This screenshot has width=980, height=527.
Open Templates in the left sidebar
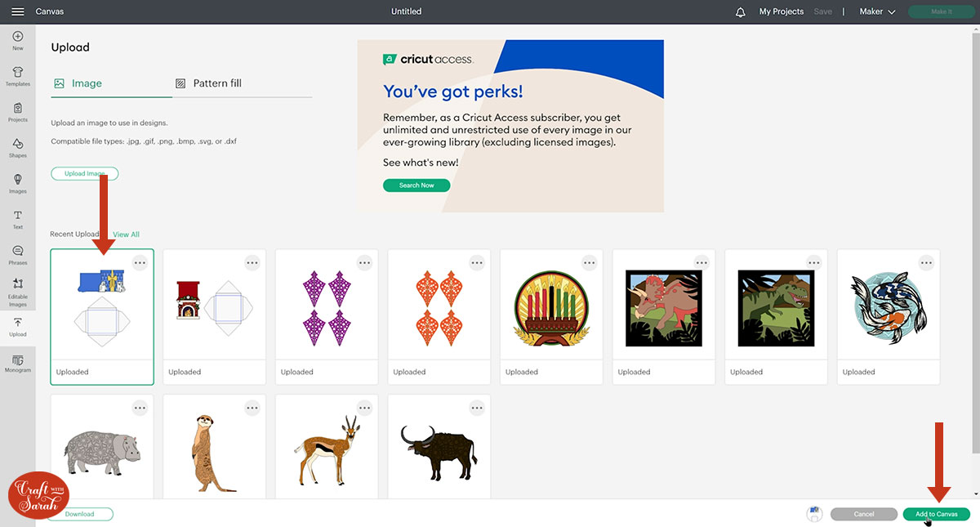[x=17, y=77]
